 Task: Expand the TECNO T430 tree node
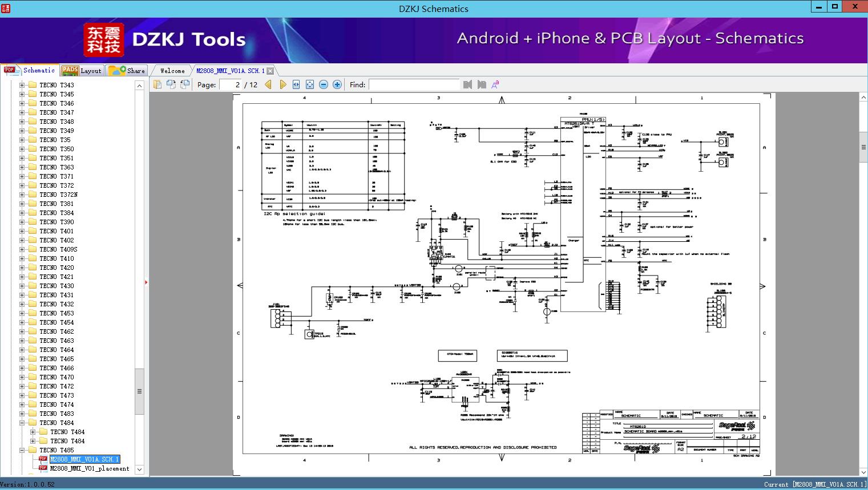pyautogui.click(x=22, y=286)
